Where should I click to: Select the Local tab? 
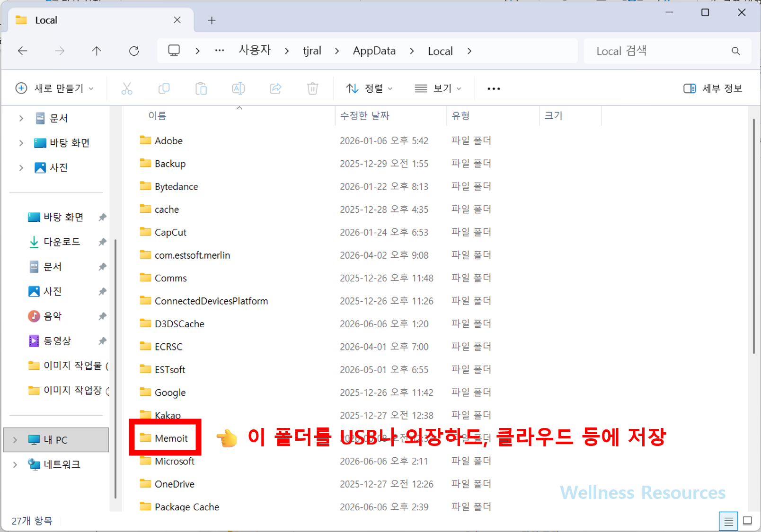(x=101, y=20)
